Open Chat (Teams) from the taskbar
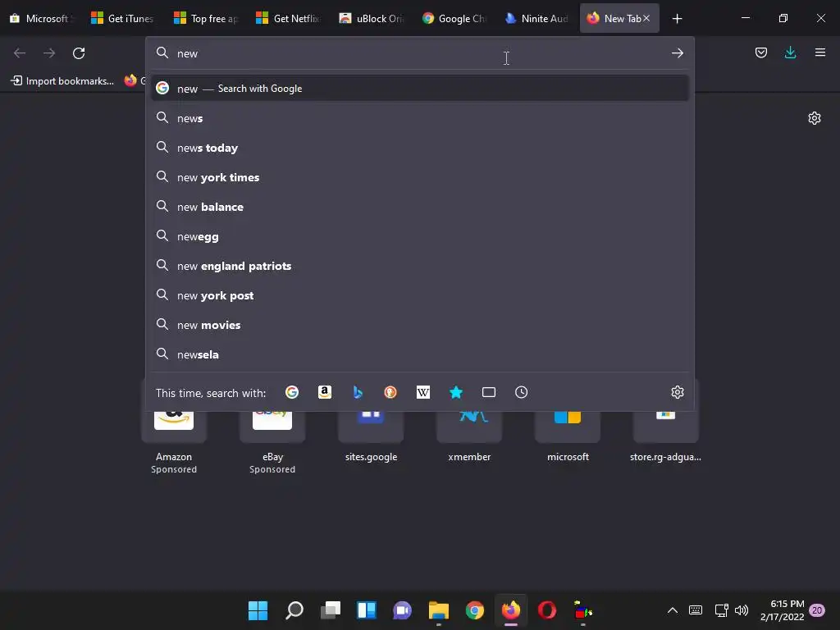 point(402,610)
